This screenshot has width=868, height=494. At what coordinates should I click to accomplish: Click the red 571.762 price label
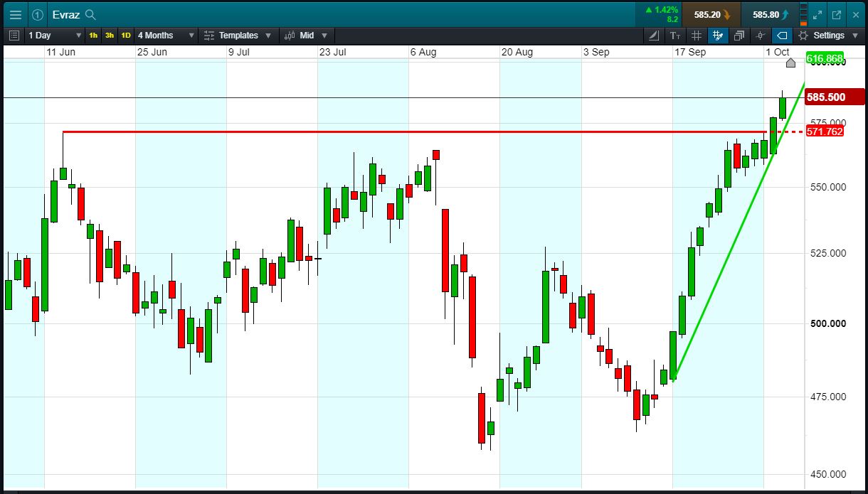point(825,131)
